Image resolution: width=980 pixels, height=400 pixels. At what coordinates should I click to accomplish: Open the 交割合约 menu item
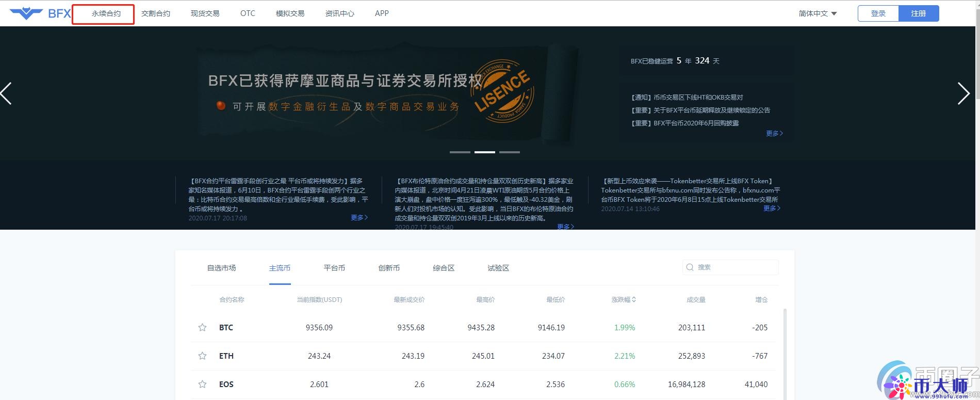point(156,13)
